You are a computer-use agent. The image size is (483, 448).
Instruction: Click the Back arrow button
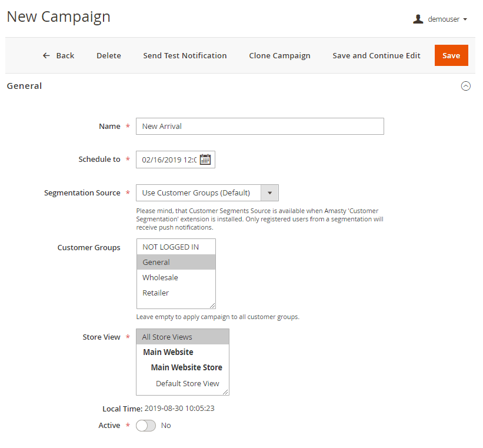[58, 55]
